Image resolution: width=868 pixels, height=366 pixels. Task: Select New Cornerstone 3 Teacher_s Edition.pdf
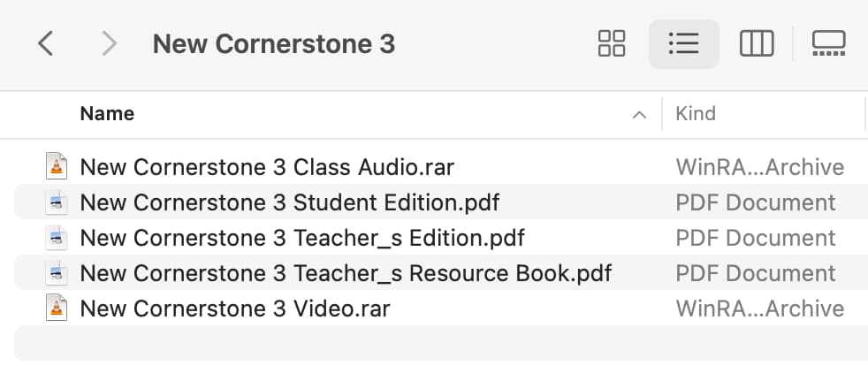[441, 238]
